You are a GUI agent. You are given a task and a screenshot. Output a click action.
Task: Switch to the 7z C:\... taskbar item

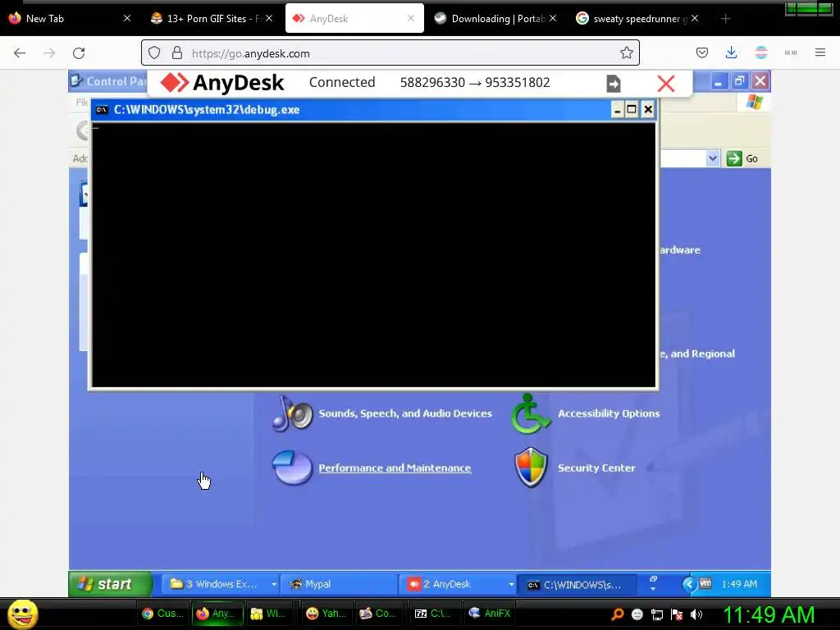[433, 614]
